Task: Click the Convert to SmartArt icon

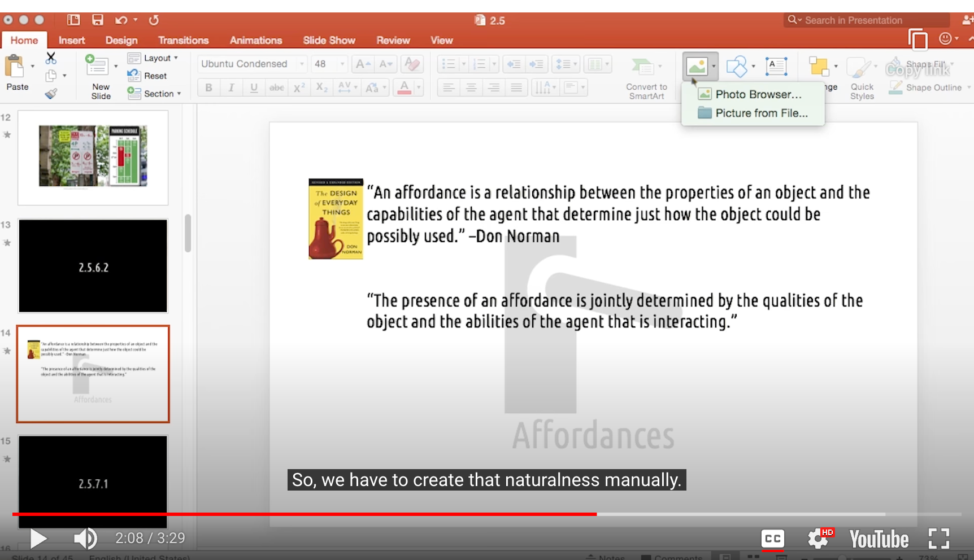Action: tap(642, 67)
